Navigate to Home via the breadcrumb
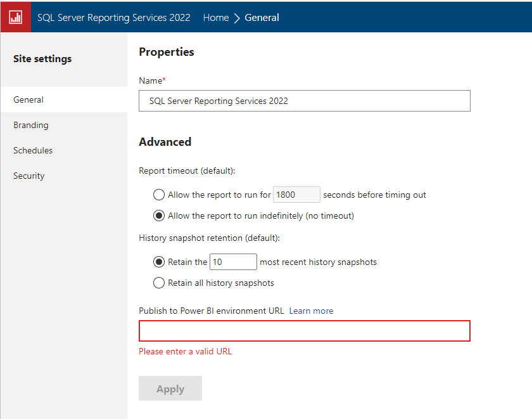The height and width of the screenshot is (419, 532). pos(215,17)
